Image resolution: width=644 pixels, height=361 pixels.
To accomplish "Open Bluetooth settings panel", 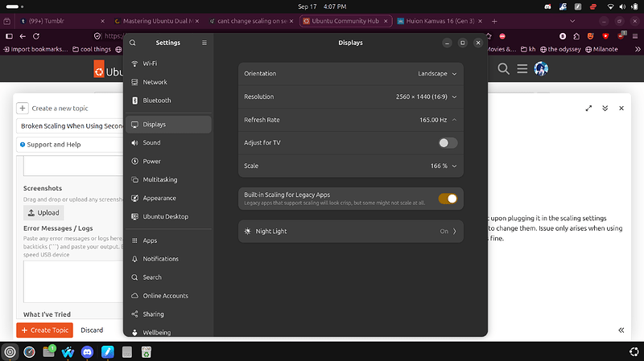I will [x=168, y=101].
